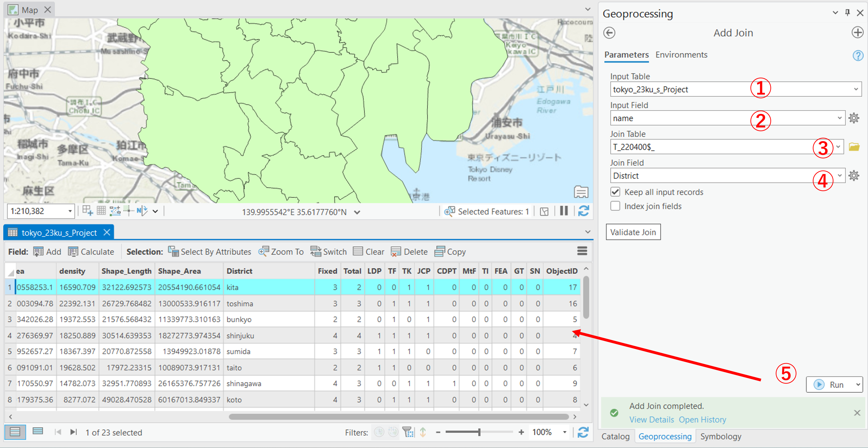
Task: Click the north-arrow correction icon below map
Action: click(x=142, y=211)
